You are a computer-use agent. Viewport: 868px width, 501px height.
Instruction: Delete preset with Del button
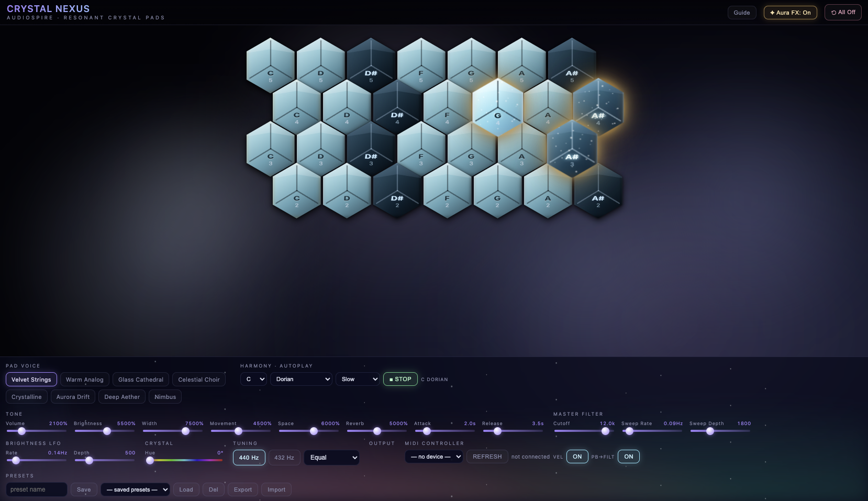pos(214,489)
